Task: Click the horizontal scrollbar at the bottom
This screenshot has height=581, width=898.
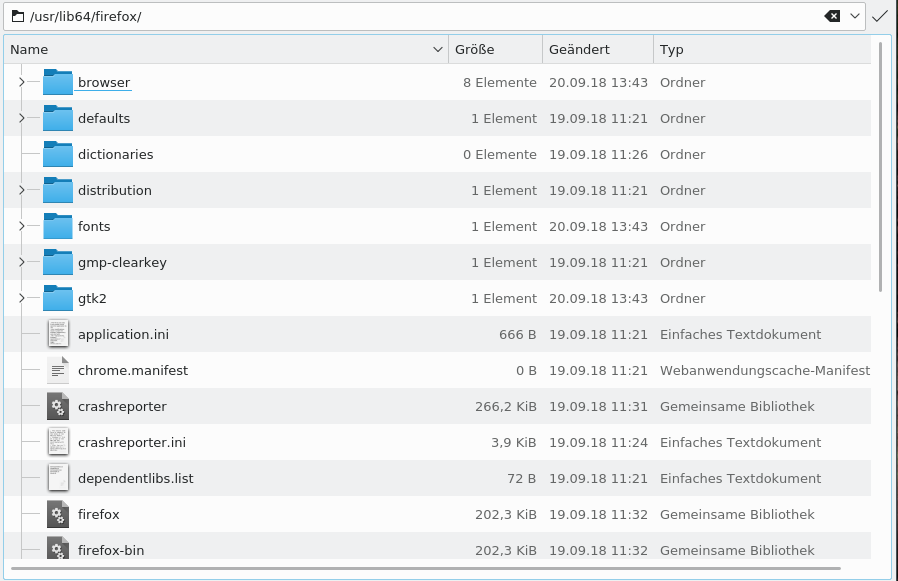Action: coord(426,568)
